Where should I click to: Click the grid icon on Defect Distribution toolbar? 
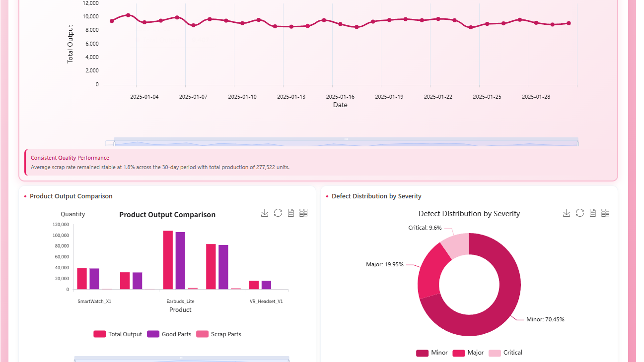click(605, 213)
